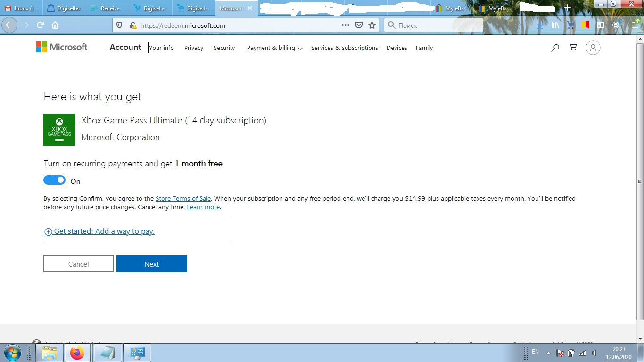This screenshot has height=362, width=644.
Task: Click the Account heading link
Action: point(125,47)
